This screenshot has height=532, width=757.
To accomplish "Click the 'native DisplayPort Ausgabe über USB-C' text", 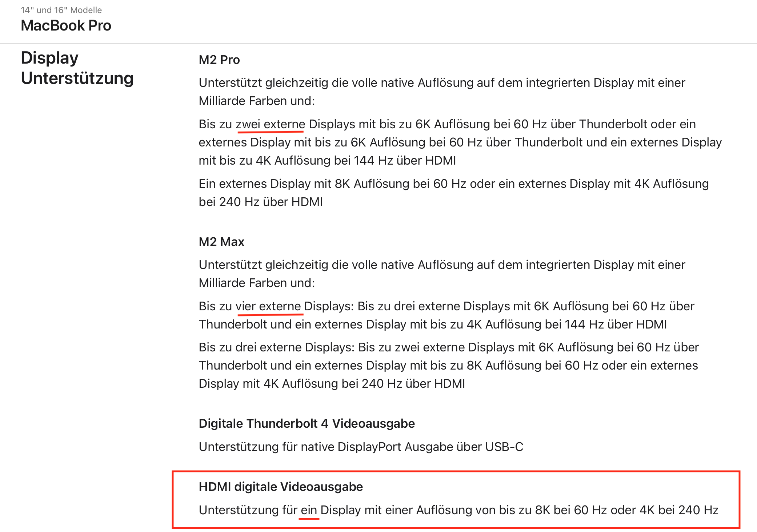I will [x=412, y=447].
